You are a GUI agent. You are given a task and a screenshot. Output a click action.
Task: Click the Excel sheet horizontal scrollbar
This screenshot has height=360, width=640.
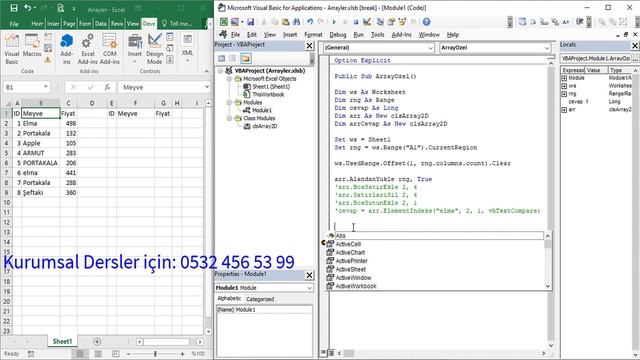click(x=167, y=342)
